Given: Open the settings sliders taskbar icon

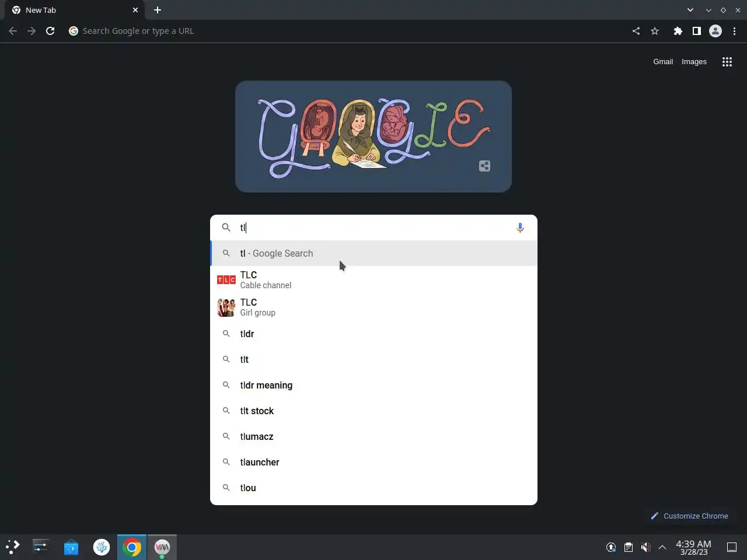Looking at the screenshot, I should pyautogui.click(x=40, y=547).
